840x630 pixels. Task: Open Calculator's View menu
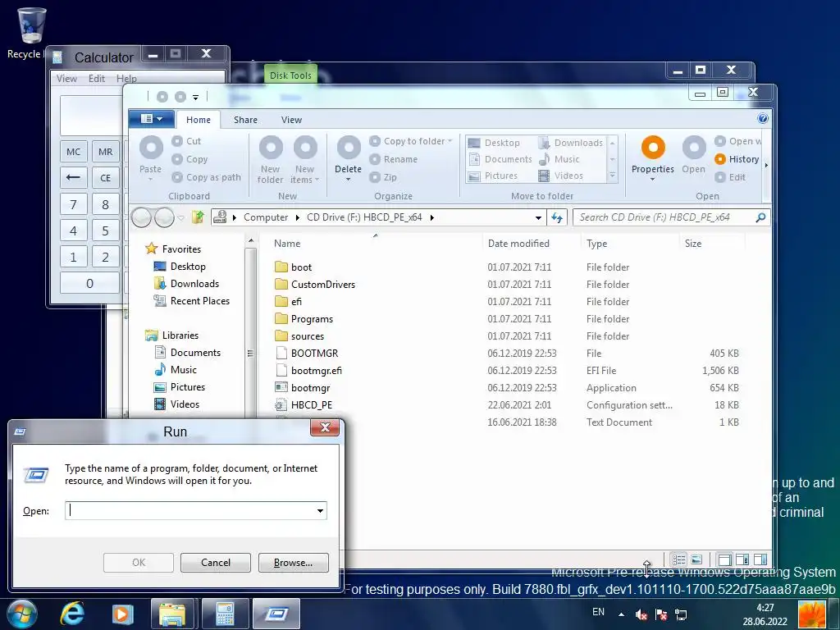click(x=66, y=79)
